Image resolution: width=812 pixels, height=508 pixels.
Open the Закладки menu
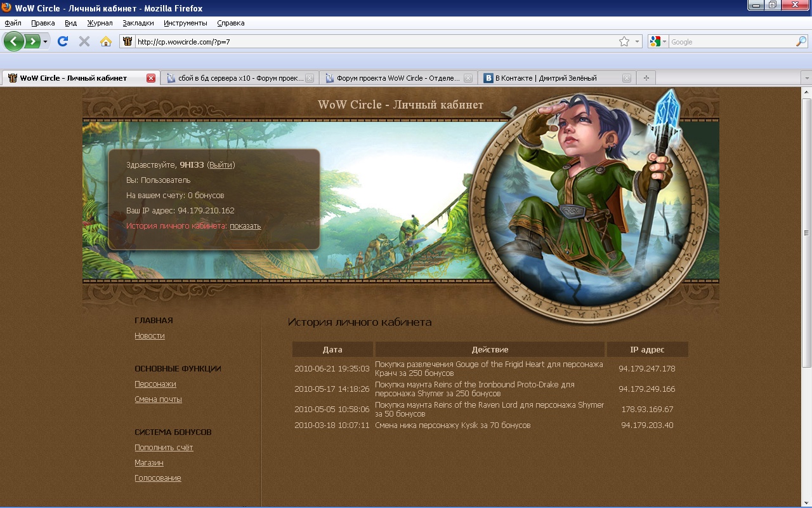click(x=138, y=23)
